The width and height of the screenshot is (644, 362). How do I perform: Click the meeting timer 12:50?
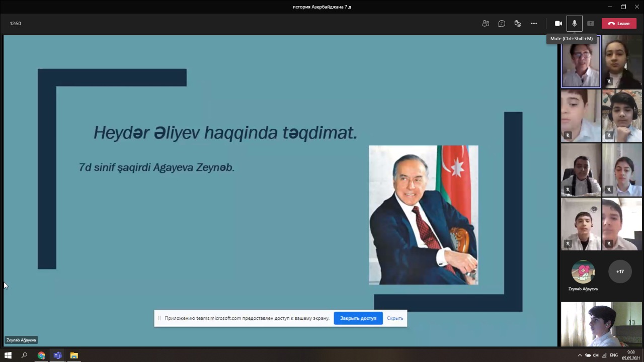(16, 24)
